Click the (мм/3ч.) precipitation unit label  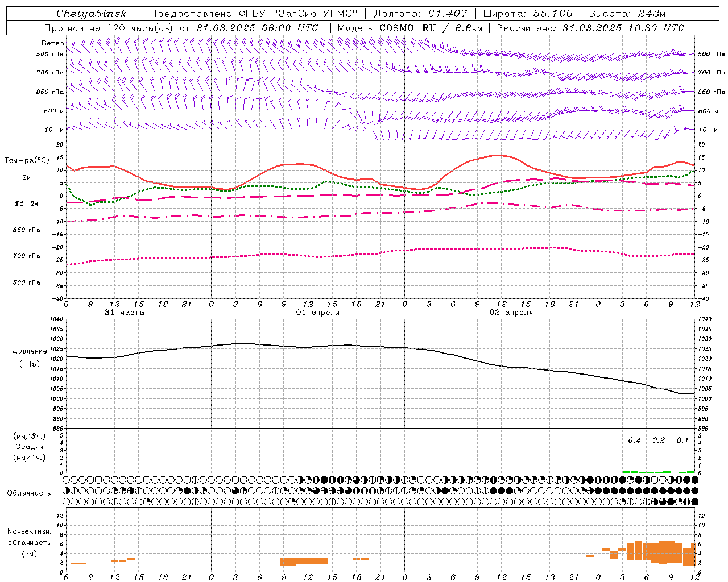pos(30,436)
